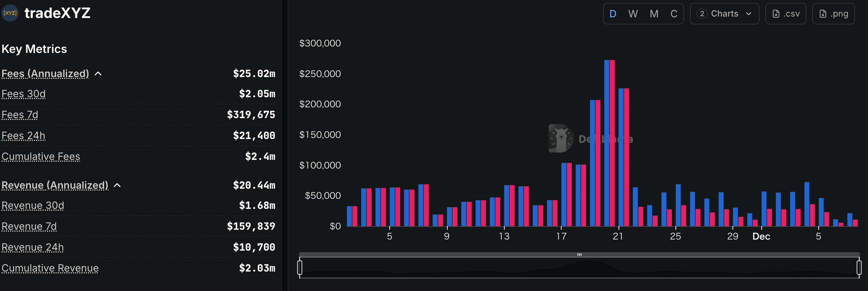The width and height of the screenshot is (868, 291).
Task: Click the $2.05m fees 30d value
Action: point(257,94)
